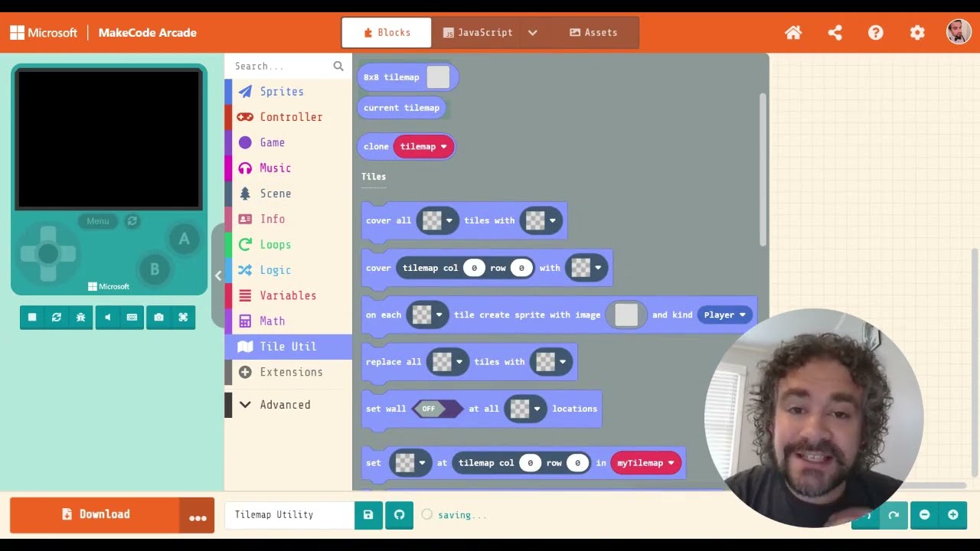The image size is (980, 551).
Task: Click the Microsoft logo in the header
Action: pyautogui.click(x=44, y=33)
